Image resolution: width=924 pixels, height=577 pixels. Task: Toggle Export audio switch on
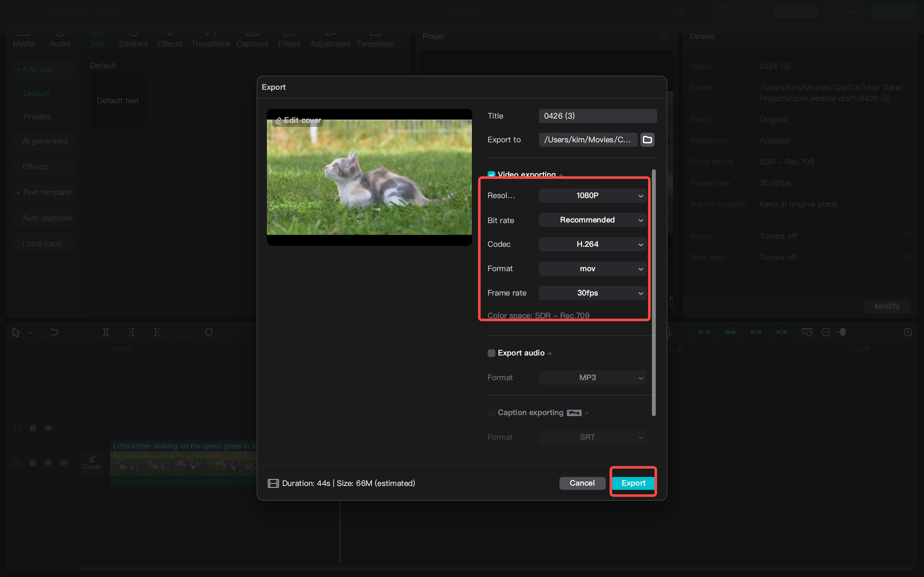tap(490, 352)
